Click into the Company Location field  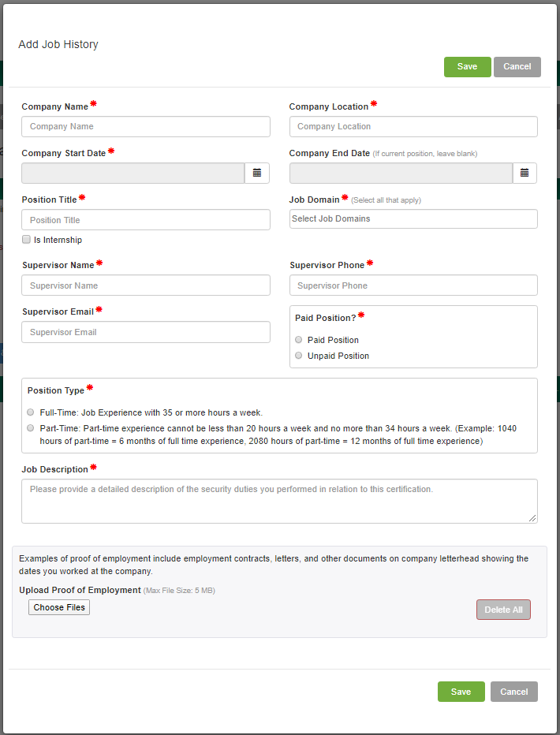point(413,126)
